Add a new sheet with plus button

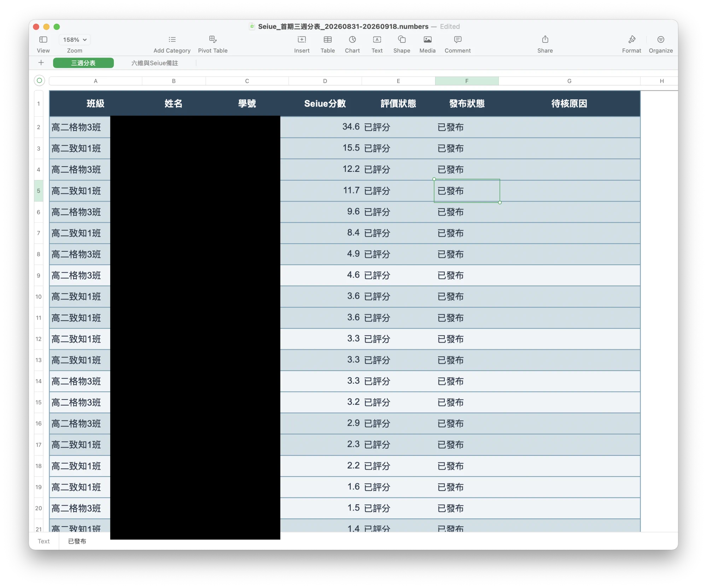point(41,63)
